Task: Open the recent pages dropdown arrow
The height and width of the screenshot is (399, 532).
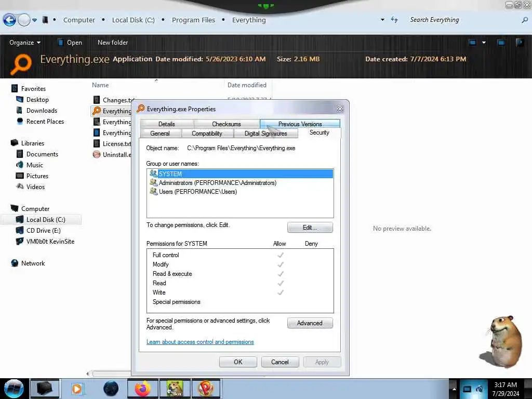Action: 35,20
